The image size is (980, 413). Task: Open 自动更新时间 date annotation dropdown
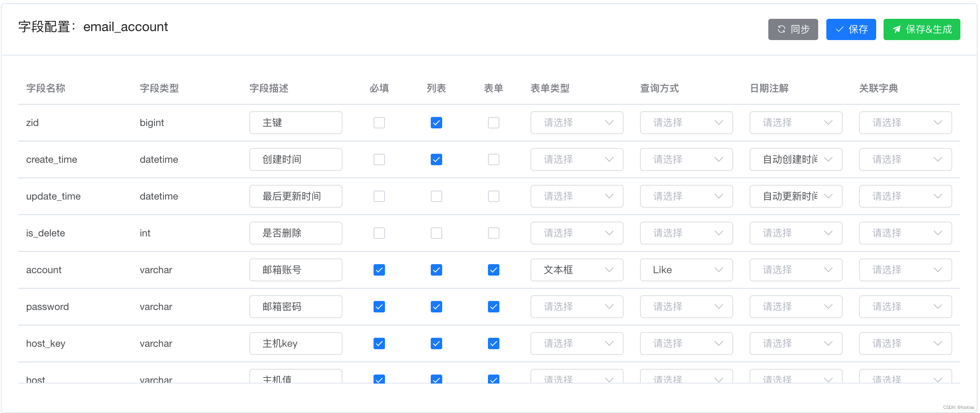(796, 196)
